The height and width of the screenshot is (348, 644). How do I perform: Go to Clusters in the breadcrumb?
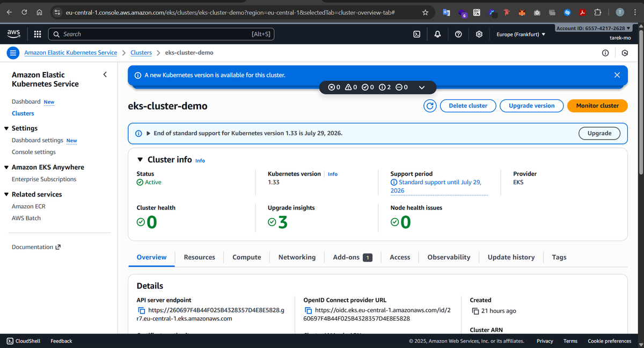141,53
